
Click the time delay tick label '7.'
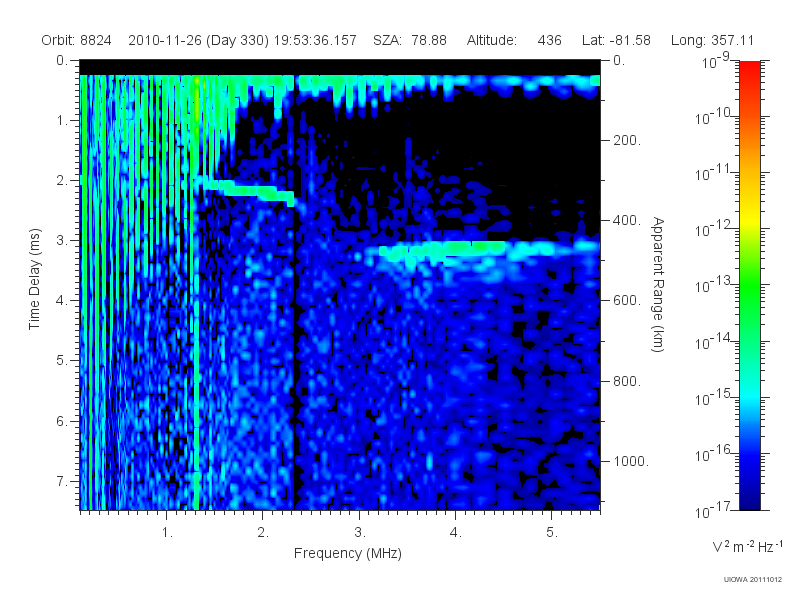coord(62,481)
